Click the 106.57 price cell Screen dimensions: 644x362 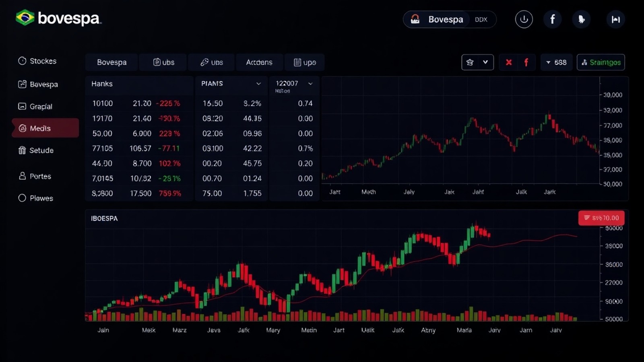click(140, 148)
